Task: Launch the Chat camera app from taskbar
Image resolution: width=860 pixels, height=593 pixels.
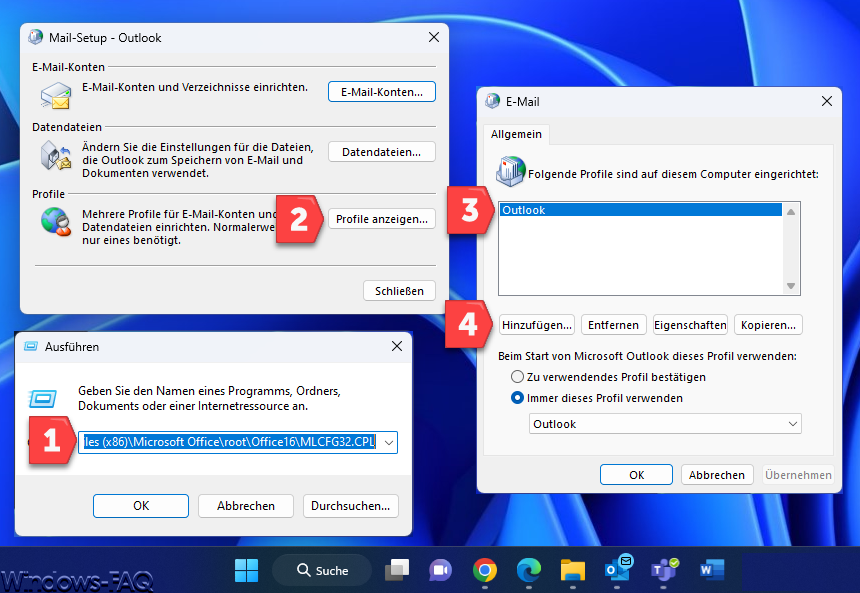Action: (x=440, y=571)
